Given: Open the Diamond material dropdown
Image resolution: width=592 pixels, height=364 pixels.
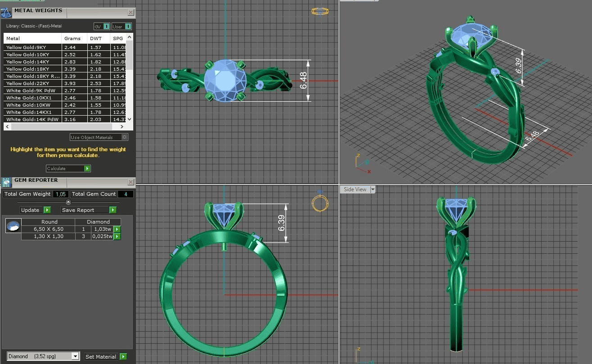Looking at the screenshot, I should coord(75,356).
